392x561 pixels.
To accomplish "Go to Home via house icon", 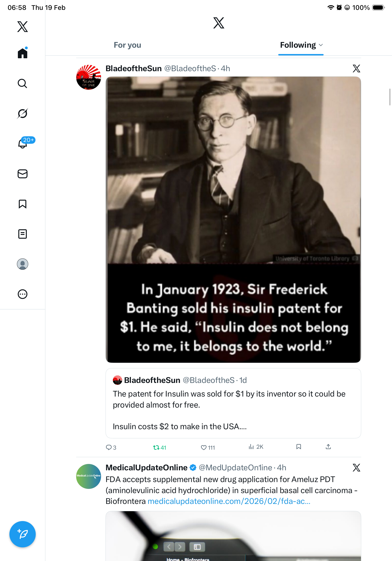I will (23, 53).
